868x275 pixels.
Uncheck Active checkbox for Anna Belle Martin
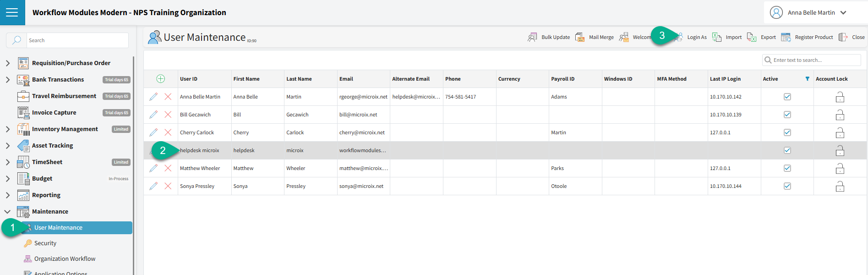pyautogui.click(x=787, y=97)
